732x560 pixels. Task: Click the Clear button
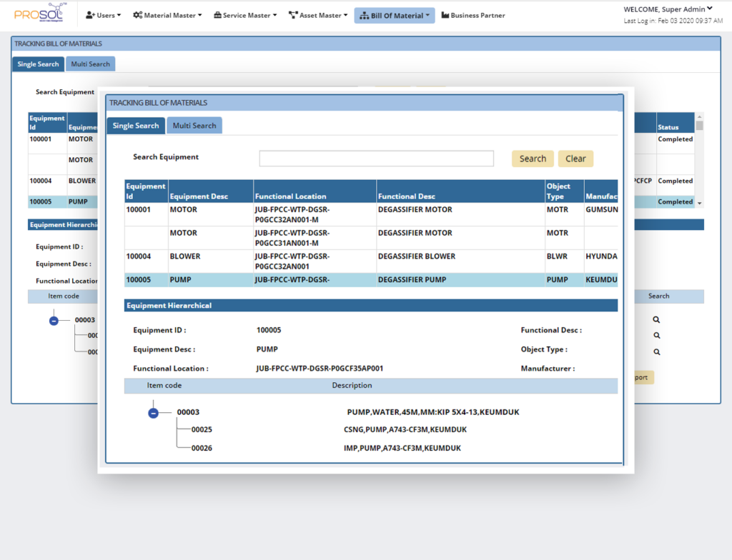(575, 159)
